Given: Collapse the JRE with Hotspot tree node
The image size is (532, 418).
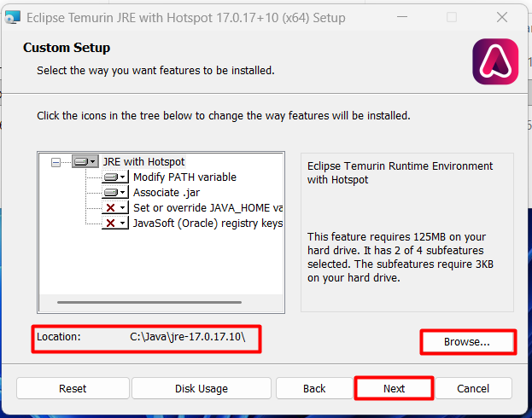Looking at the screenshot, I should coord(56,161).
